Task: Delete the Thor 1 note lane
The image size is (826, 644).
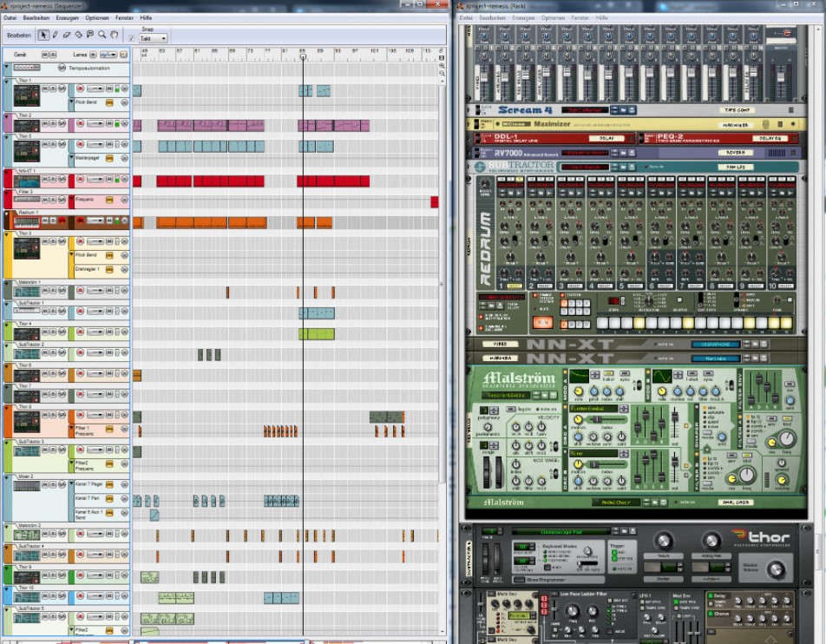Action: tap(125, 89)
